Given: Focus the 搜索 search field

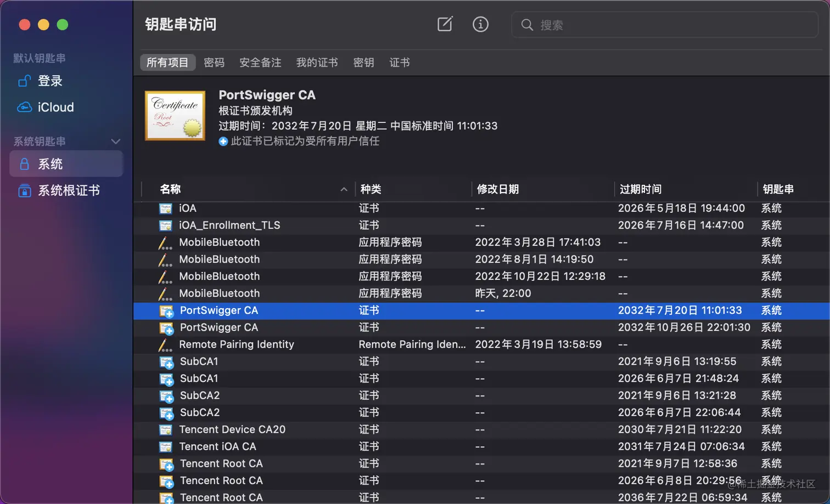Looking at the screenshot, I should pyautogui.click(x=665, y=25).
